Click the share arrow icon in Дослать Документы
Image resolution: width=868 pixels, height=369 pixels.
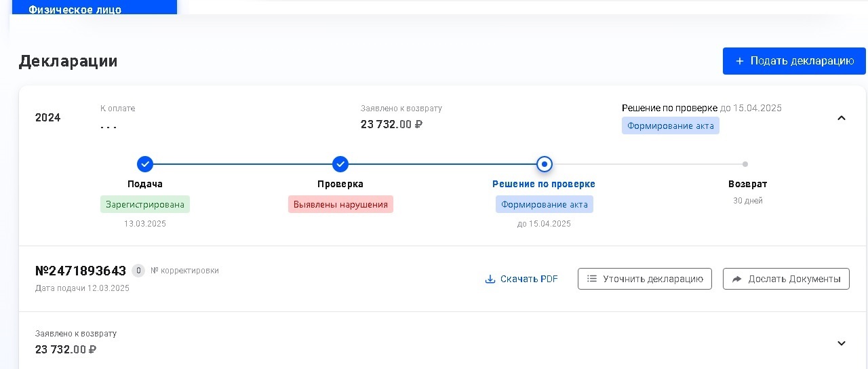point(737,279)
